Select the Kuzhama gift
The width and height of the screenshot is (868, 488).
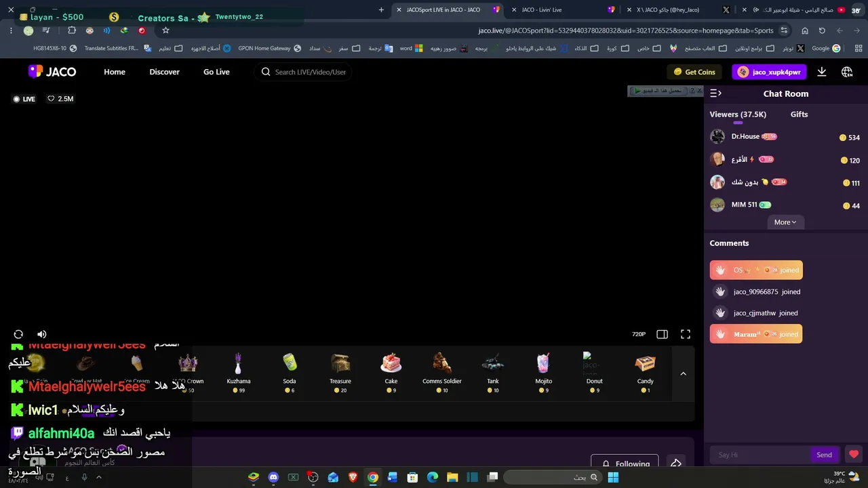pos(238,372)
